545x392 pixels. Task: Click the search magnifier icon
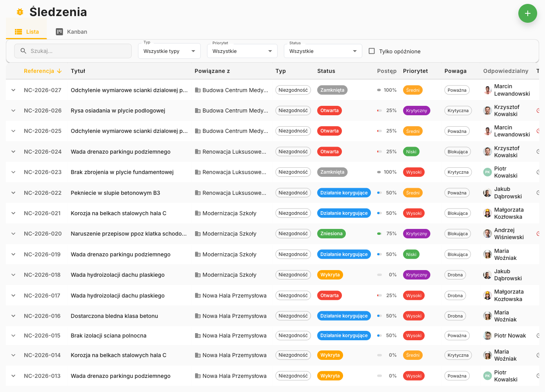click(x=24, y=51)
